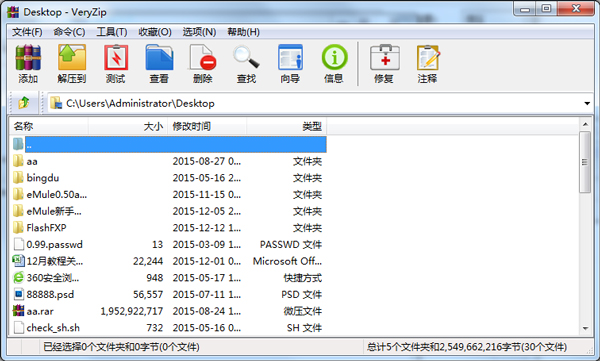
Task: Minimize the VeryZip window
Action: tap(525, 9)
